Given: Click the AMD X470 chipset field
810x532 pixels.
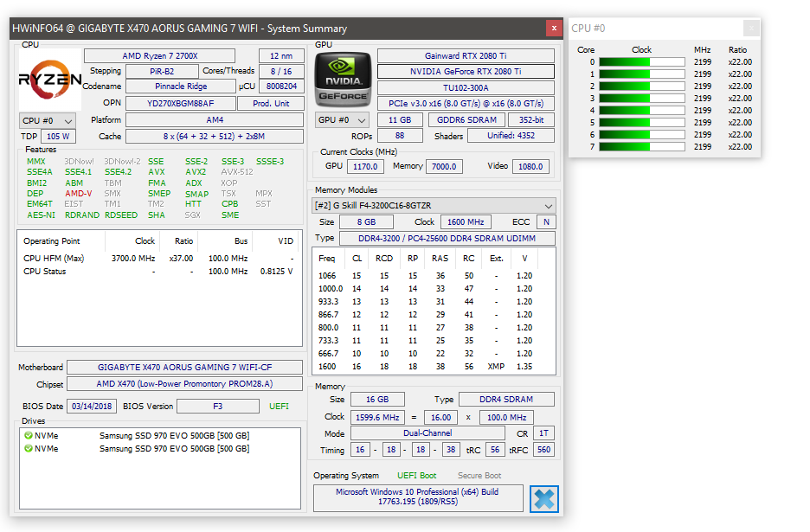Looking at the screenshot, I should pos(185,384).
